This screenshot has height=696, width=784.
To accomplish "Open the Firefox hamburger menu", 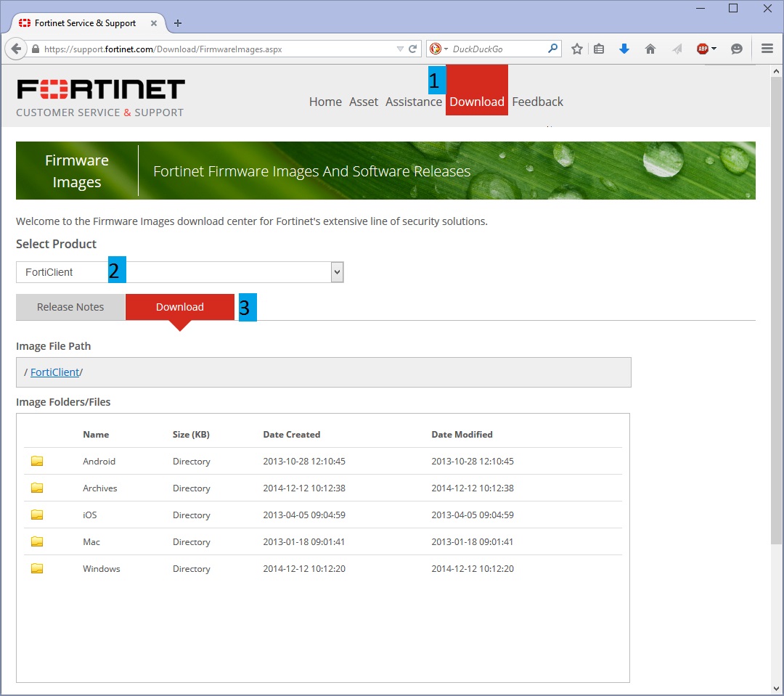I will [x=767, y=49].
